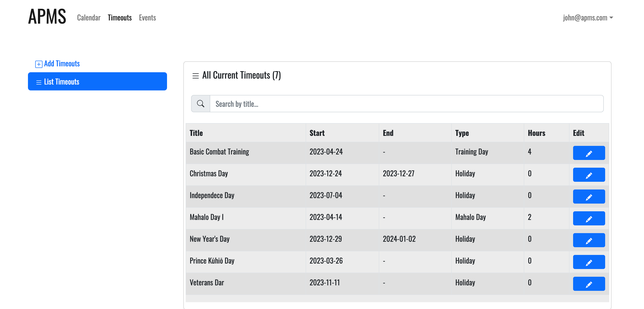Edit the Basic Combat Training timeout
Screen dimensions: 644x309
pyautogui.click(x=589, y=153)
